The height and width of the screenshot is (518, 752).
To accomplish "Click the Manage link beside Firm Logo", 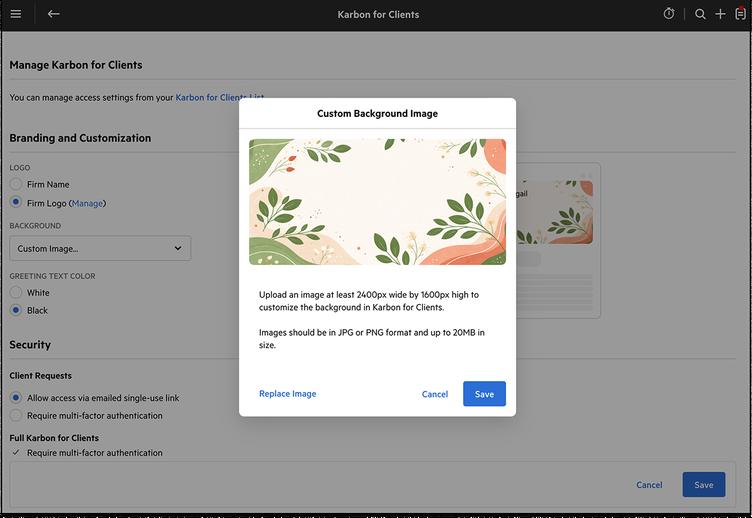I will tap(87, 203).
